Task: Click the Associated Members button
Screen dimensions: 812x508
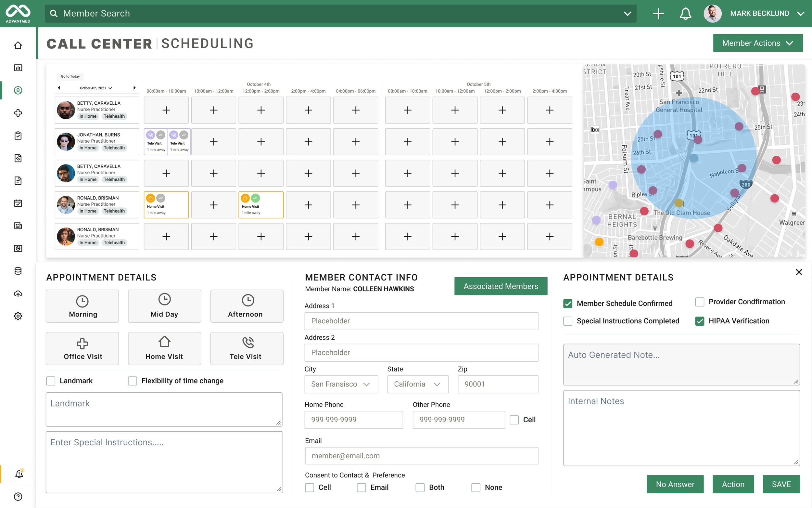Action: [x=501, y=286]
